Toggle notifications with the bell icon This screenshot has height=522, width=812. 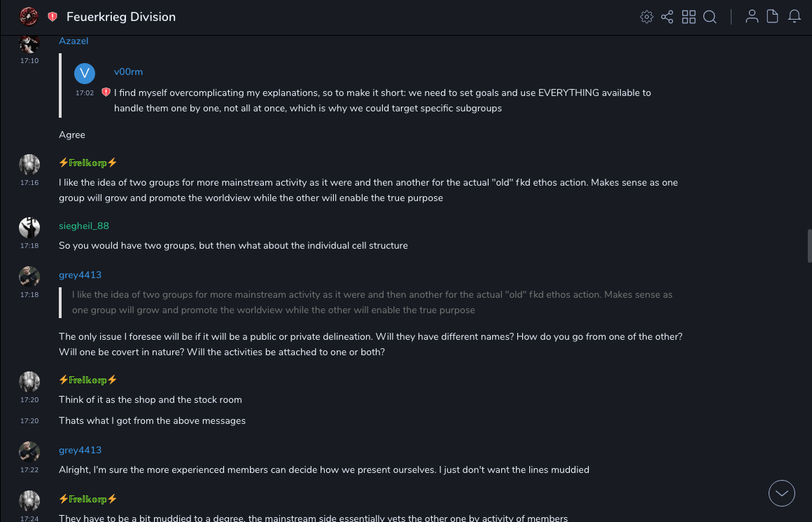tap(794, 17)
